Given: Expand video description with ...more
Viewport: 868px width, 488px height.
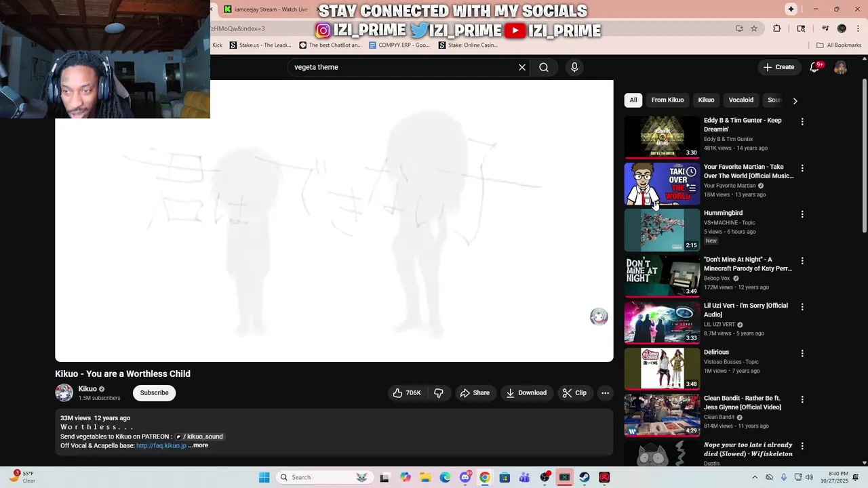Looking at the screenshot, I should pos(198,445).
